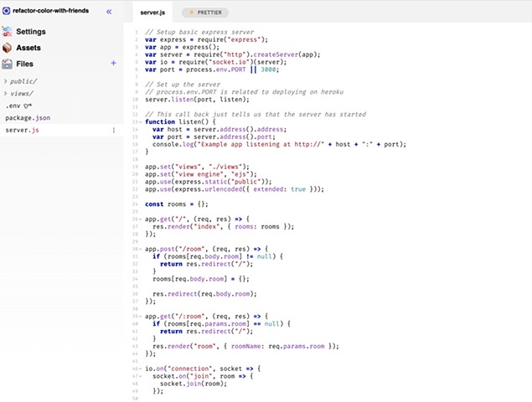The image size is (532, 402).
Task: Click the res.redirect(req.body.room) line
Action: click(x=204, y=294)
